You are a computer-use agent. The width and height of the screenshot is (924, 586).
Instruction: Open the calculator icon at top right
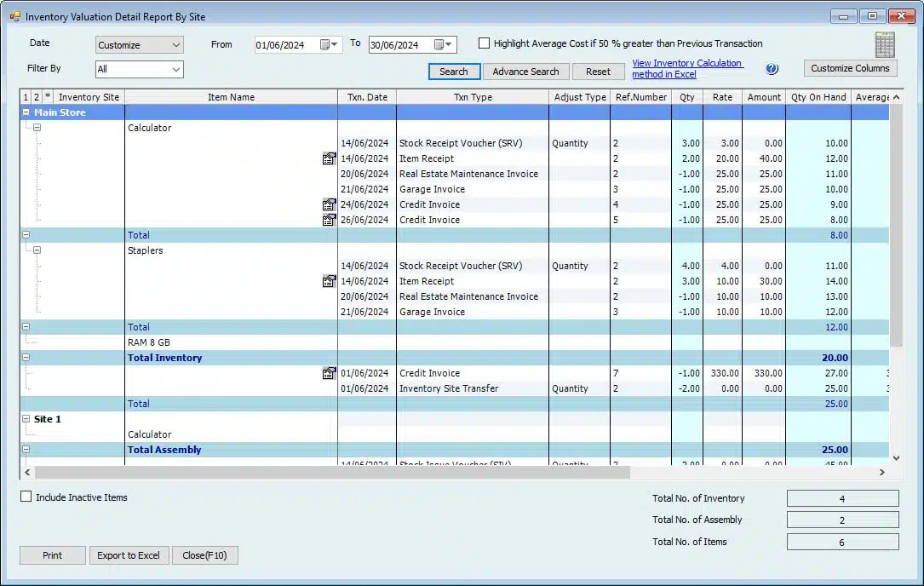click(x=885, y=43)
